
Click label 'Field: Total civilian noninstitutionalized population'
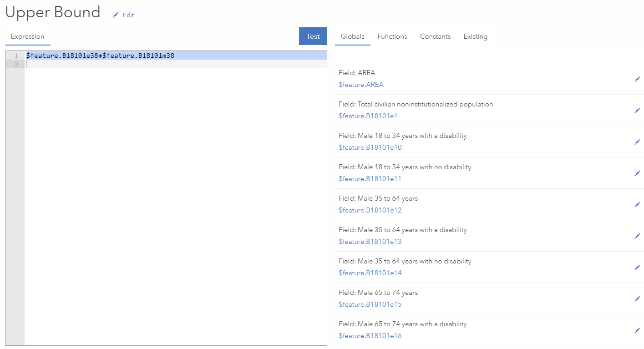[x=416, y=104]
